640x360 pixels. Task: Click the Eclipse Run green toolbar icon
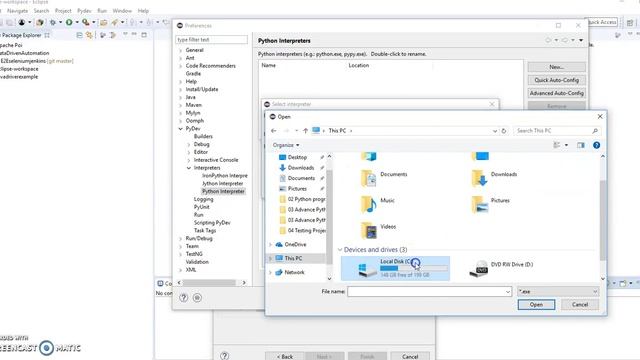(69, 22)
